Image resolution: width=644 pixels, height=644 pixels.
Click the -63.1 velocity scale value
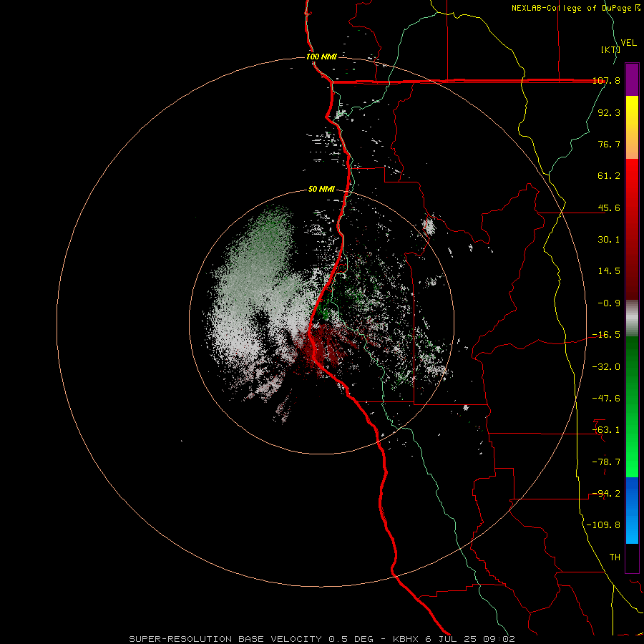[606, 430]
